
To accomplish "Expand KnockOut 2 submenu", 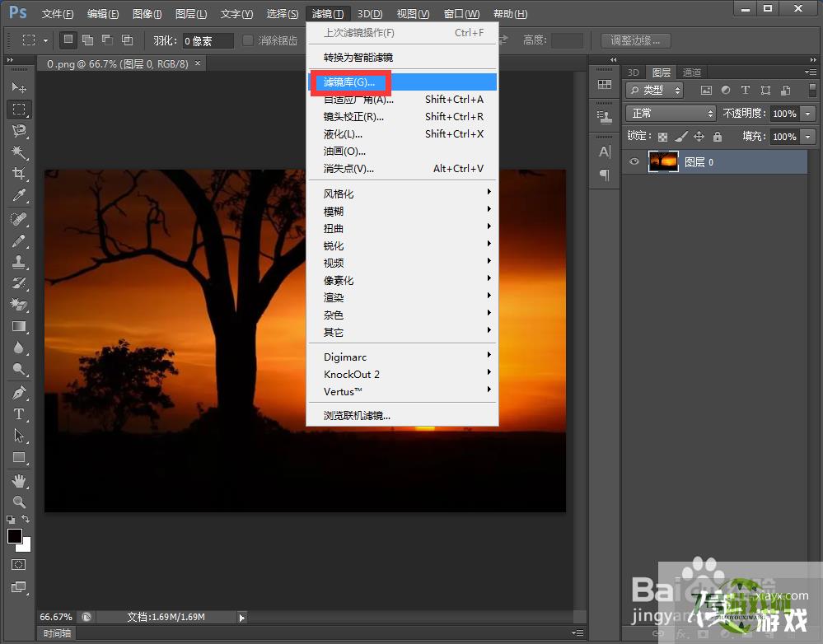I will pos(402,374).
